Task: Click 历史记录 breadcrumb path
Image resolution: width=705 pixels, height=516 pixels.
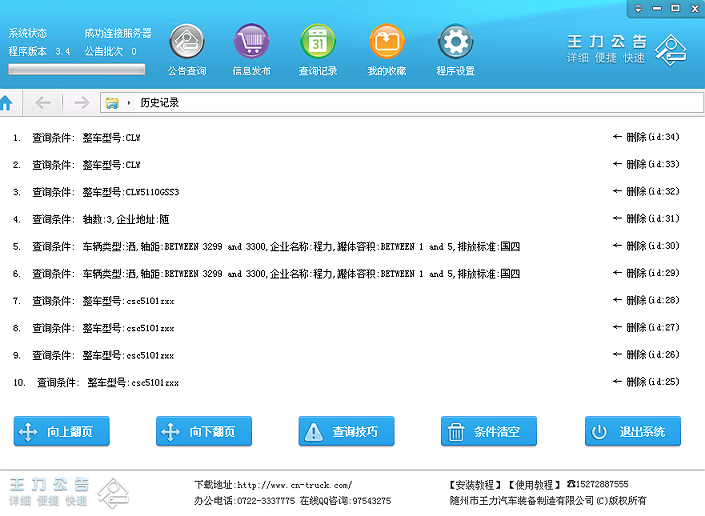Action: coord(160,103)
